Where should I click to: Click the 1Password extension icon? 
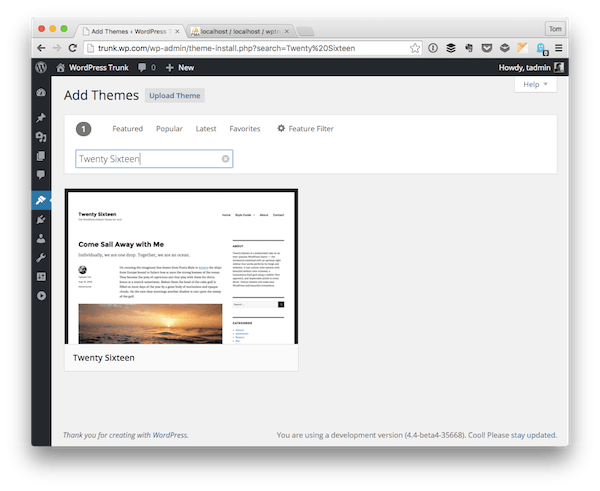(x=433, y=48)
